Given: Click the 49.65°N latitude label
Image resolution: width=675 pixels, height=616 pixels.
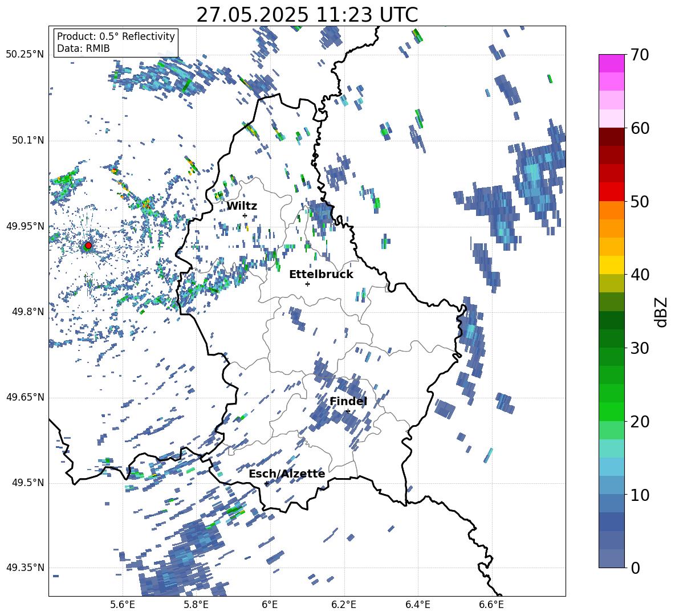Looking at the screenshot, I should coord(25,397).
